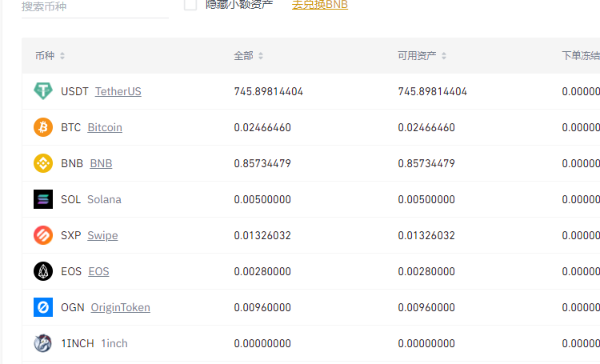Select USDT available value in 可用资产 column
Image resolution: width=600 pixels, height=364 pixels.
(432, 91)
